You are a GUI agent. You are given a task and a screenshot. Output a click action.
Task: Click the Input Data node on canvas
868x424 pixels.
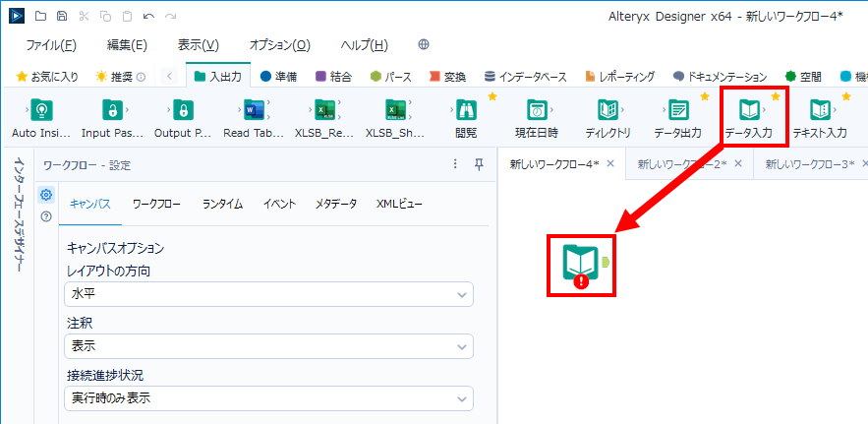[x=580, y=264]
